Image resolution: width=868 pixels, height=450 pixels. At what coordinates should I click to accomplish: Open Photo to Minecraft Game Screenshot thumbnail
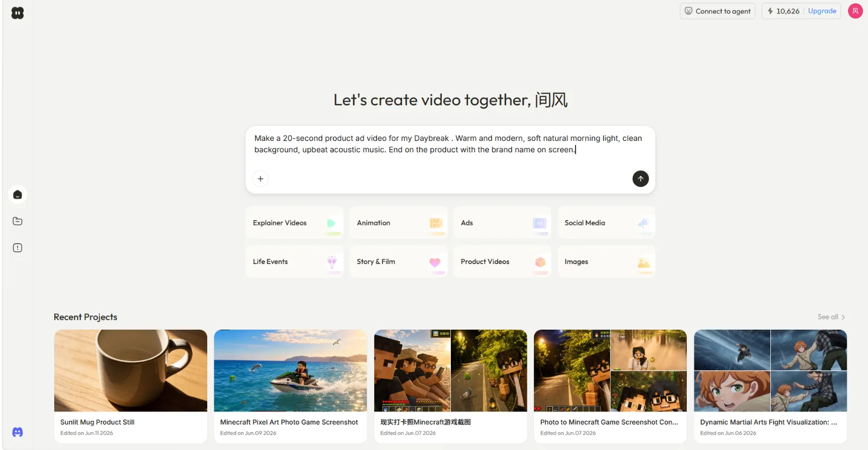pos(610,371)
